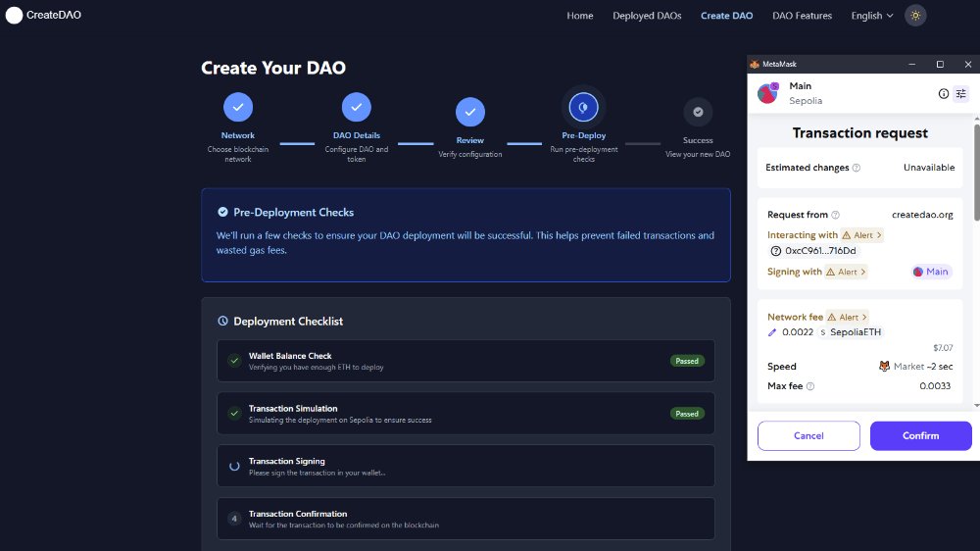The width and height of the screenshot is (980, 551).
Task: Open MetaMask transaction info icon
Action: [943, 94]
